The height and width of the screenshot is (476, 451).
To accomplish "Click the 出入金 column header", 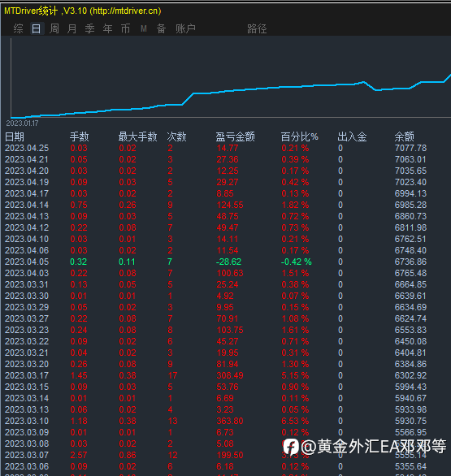I will [x=353, y=137].
